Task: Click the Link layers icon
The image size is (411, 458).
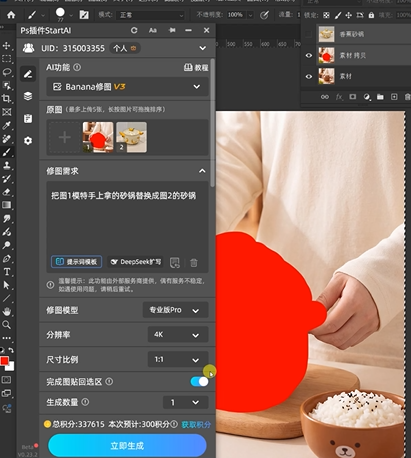Action: click(x=325, y=97)
